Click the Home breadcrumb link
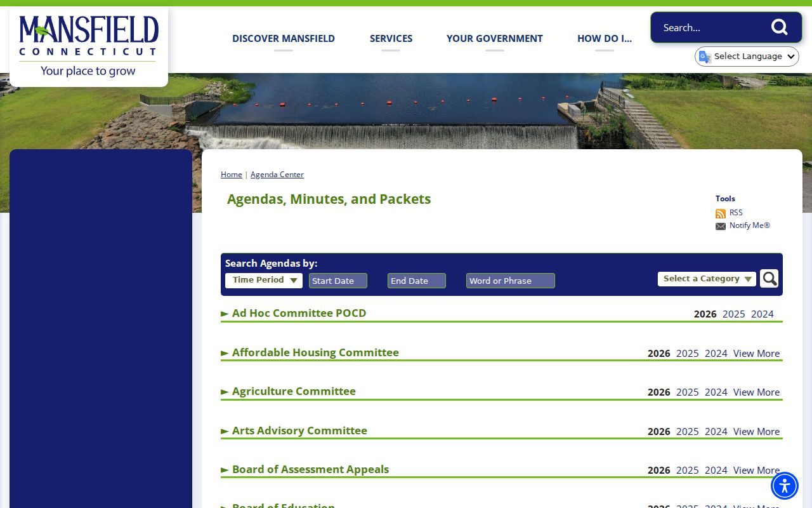Image resolution: width=812 pixels, height=508 pixels. [232, 175]
